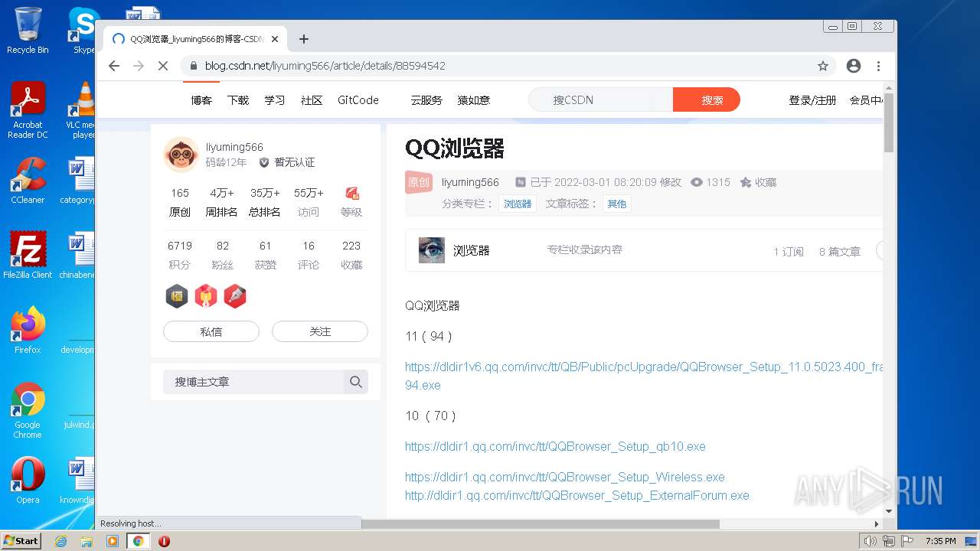
Task: Click the grey hexagon medal badge
Action: coord(177,296)
